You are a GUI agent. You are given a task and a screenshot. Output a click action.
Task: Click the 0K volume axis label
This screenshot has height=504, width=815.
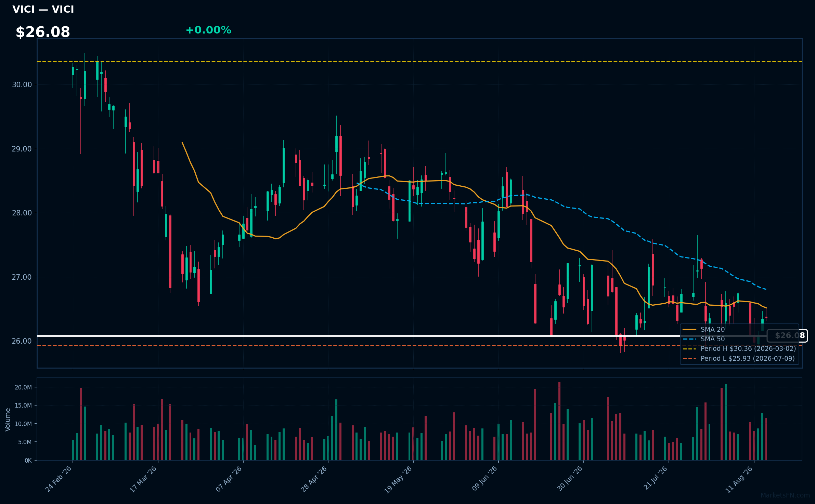click(28, 461)
